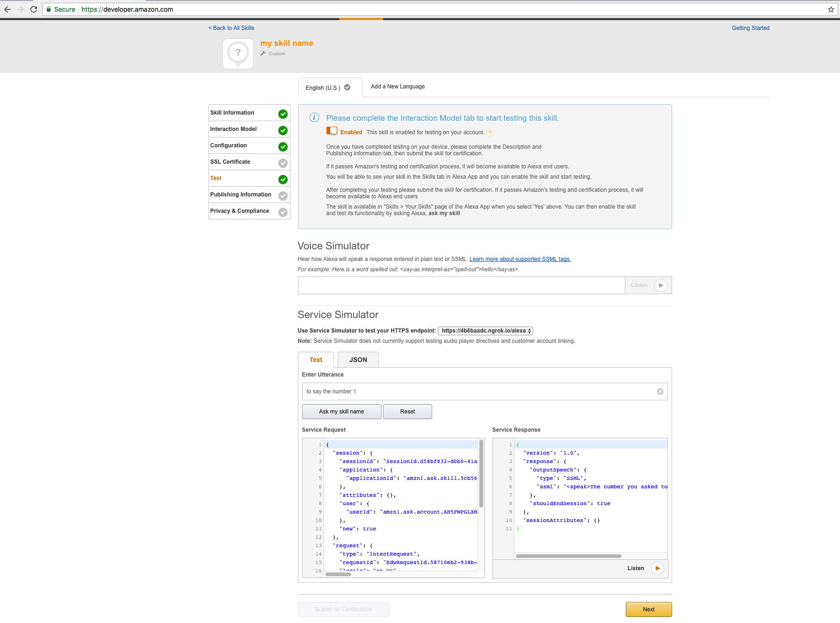Bookmark page with the star icon

pyautogui.click(x=831, y=9)
